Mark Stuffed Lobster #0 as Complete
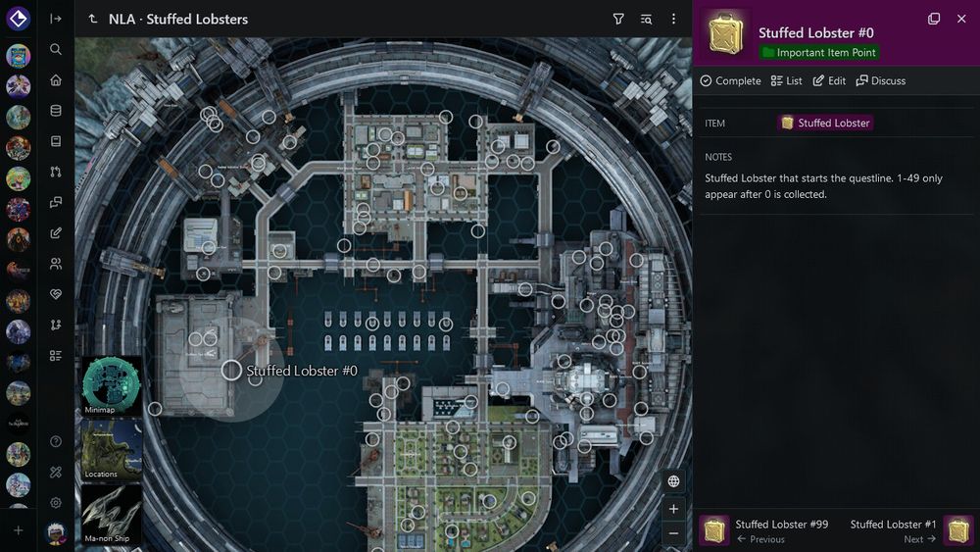This screenshot has width=980, height=552. 731,80
